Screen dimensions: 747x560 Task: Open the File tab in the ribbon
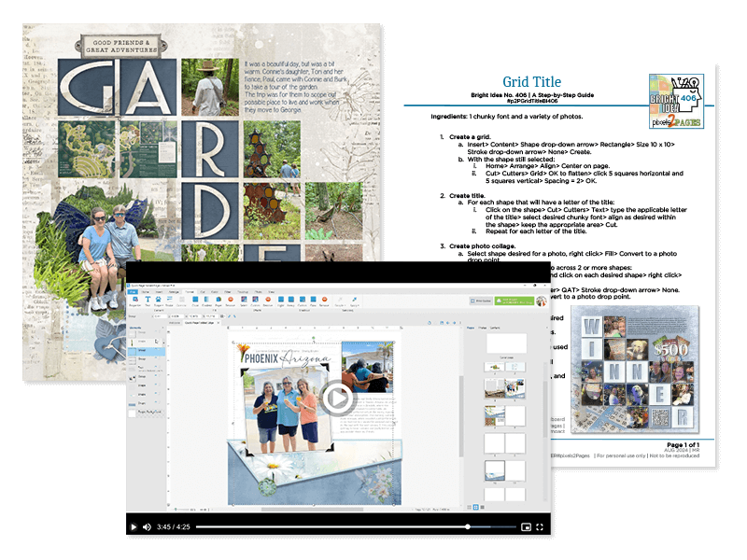(133, 291)
